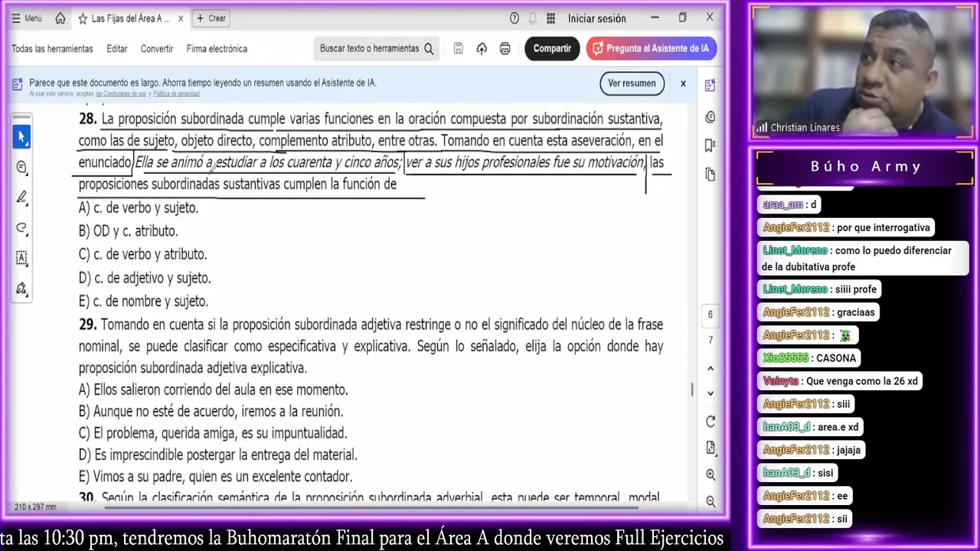Click the Compartir button
Image resolution: width=980 pixels, height=551 pixels.
pos(552,48)
